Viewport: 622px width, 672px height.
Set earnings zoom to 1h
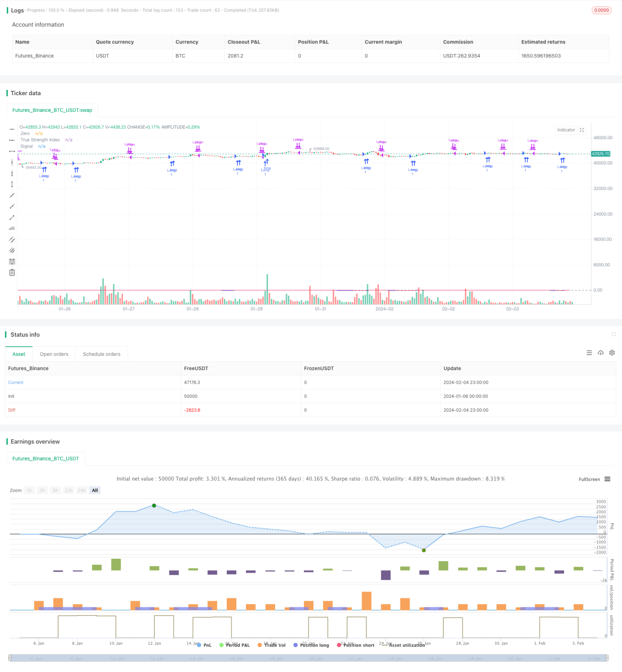point(29,490)
